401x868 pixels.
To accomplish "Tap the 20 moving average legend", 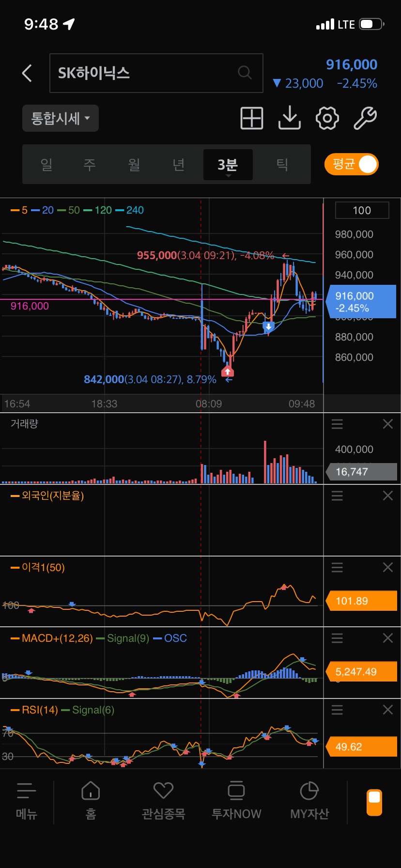I will click(43, 210).
